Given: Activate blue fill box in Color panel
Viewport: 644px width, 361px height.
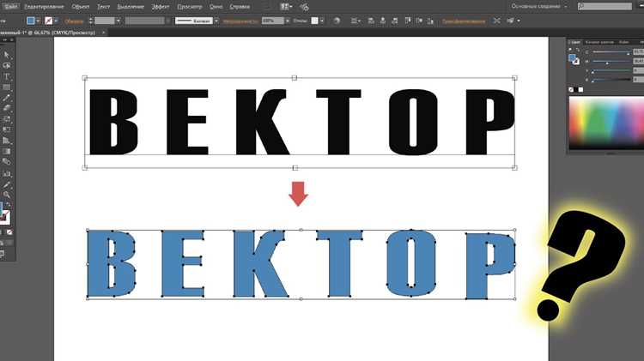Looking at the screenshot, I should (572, 57).
